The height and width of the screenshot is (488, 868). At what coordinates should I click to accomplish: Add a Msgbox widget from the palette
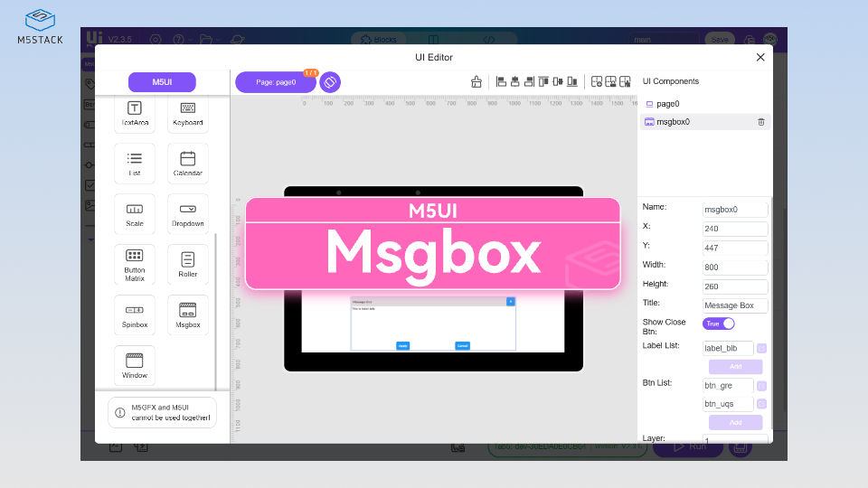pos(188,314)
